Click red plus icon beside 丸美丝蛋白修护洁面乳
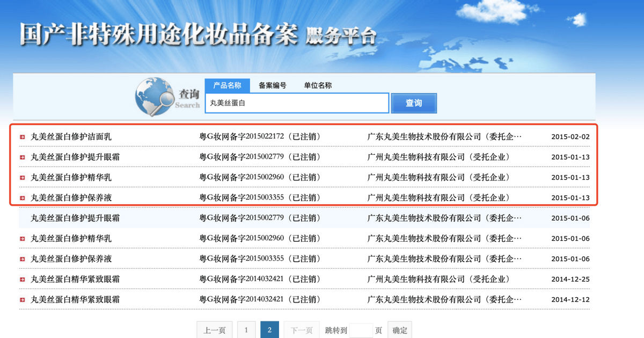 pos(22,137)
